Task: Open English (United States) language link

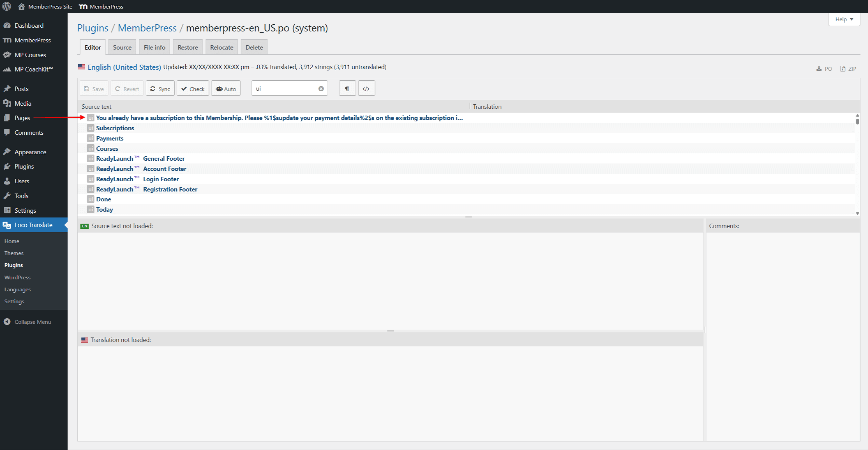Action: [124, 67]
